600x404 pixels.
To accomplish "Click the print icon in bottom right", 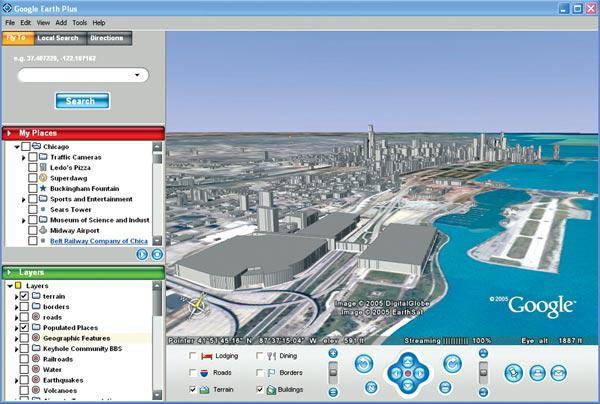I will click(x=537, y=372).
